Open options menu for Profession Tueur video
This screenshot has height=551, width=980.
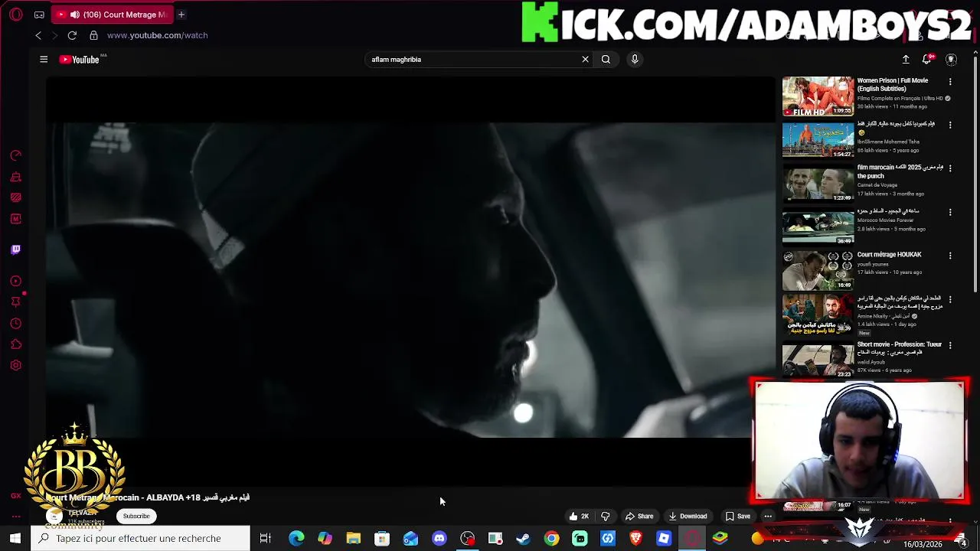point(950,345)
